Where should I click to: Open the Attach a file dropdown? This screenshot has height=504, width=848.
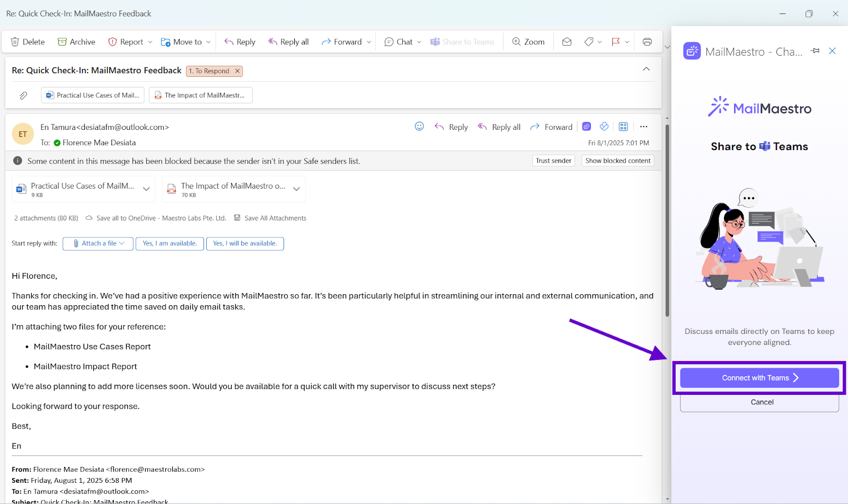tap(98, 244)
